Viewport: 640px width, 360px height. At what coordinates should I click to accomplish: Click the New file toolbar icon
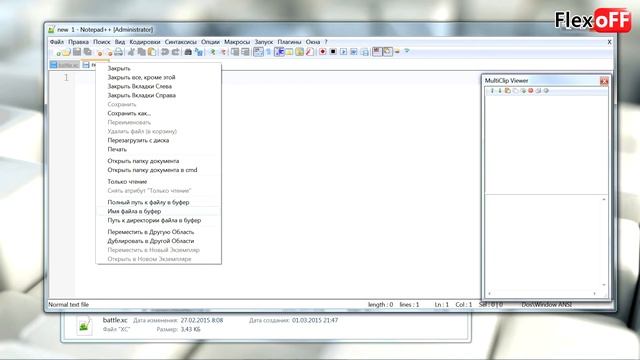58,52
